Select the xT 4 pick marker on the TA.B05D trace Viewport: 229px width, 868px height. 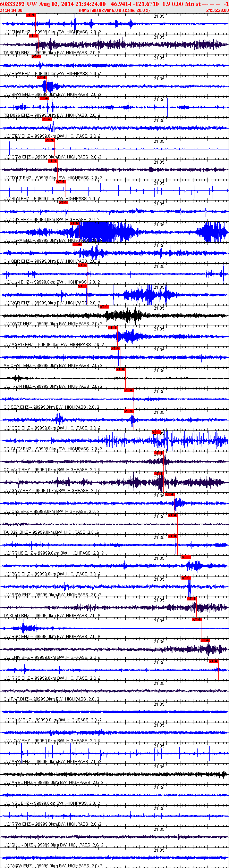point(33,36)
